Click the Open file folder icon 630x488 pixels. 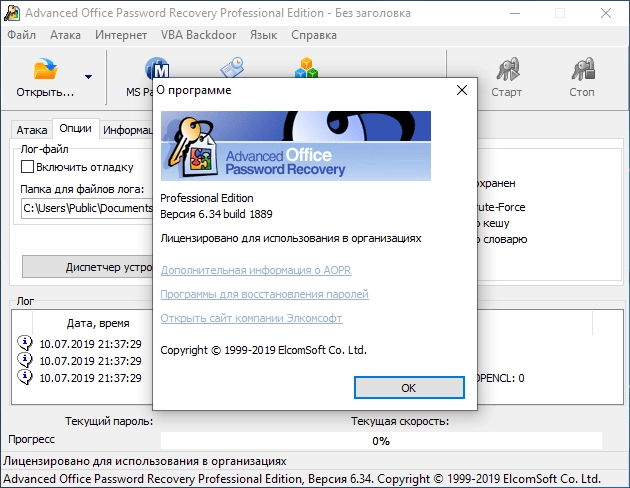pyautogui.click(x=45, y=68)
